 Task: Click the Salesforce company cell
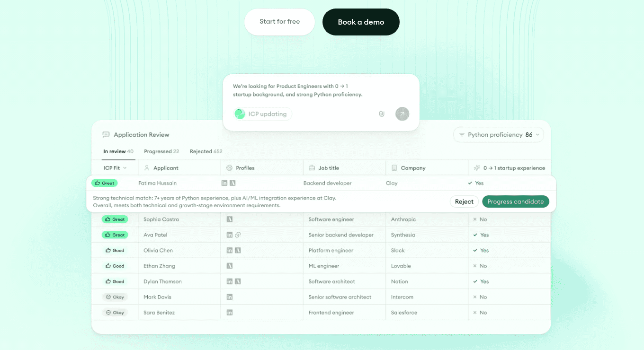[x=404, y=313]
